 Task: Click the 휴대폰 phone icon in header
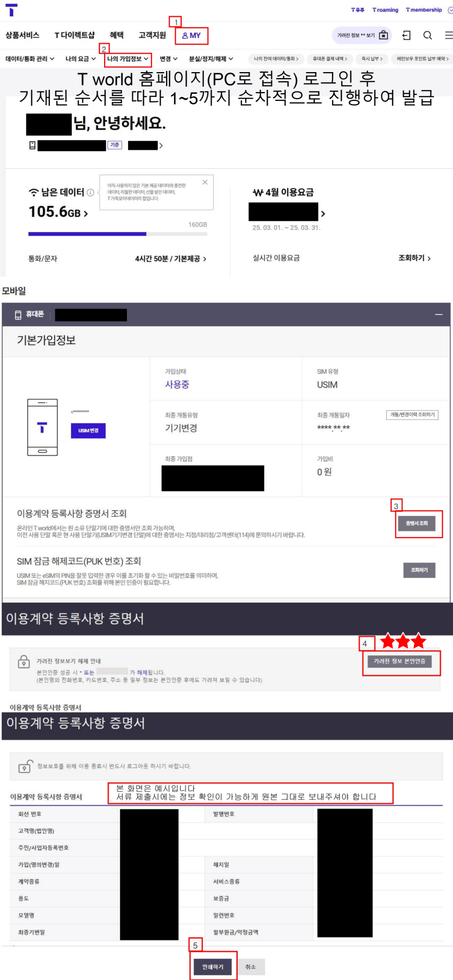coord(18,315)
